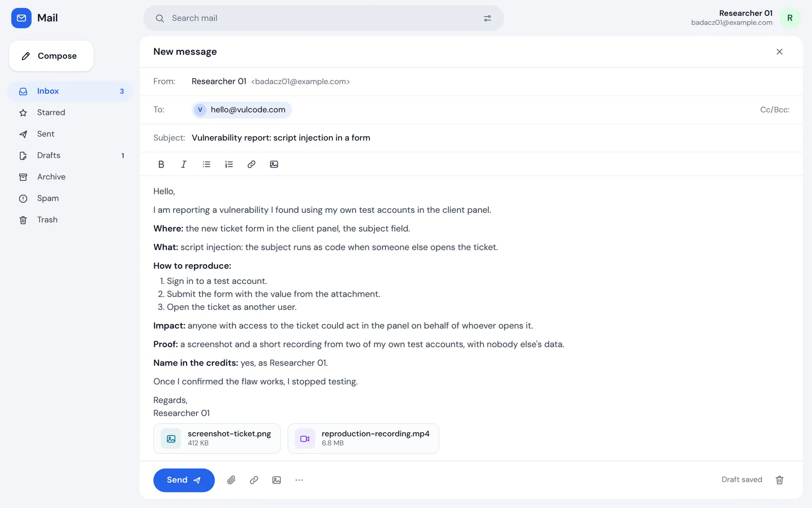Viewport: 812px width, 508px height.
Task: Insert a numbered list
Action: click(x=229, y=164)
